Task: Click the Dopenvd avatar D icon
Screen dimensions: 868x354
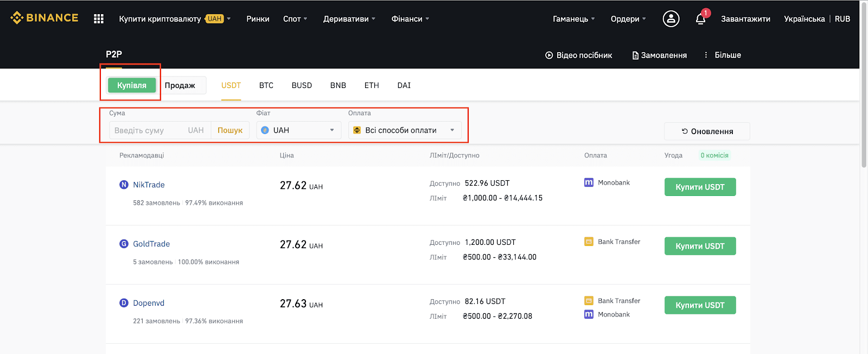Action: 124,303
